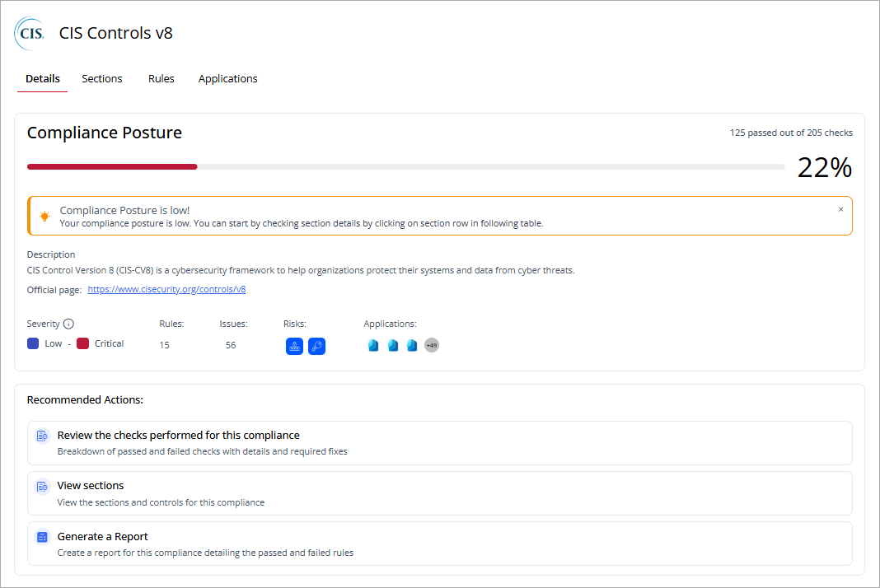Open the Applications tab
This screenshot has height=588, width=880.
[228, 78]
